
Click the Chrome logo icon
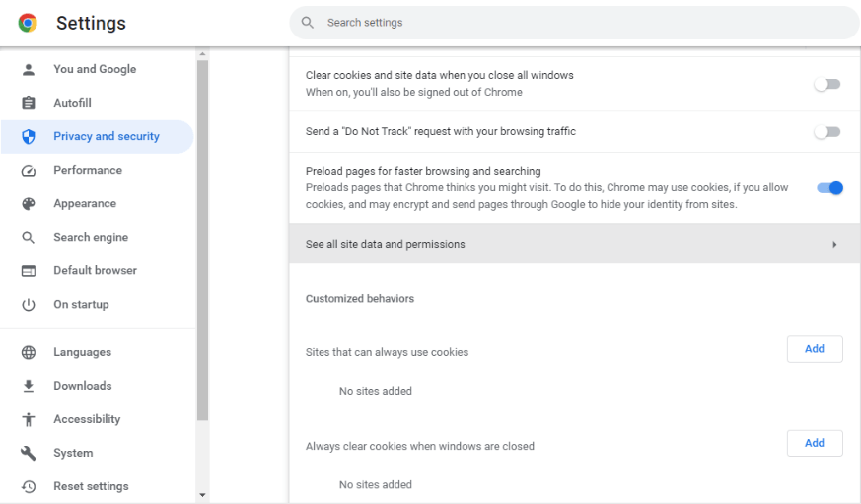coord(28,23)
